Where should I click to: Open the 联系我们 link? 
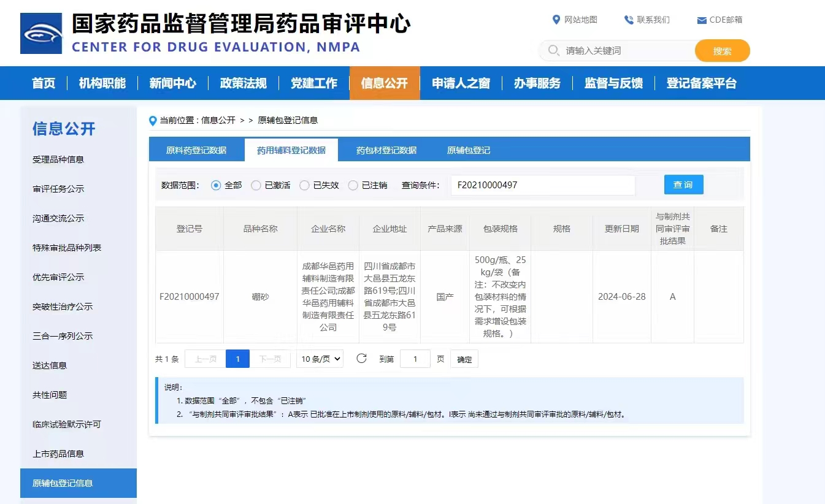pos(653,20)
